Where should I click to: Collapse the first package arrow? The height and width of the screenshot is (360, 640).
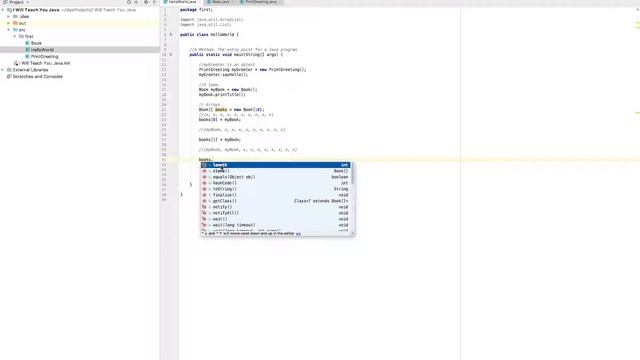(15, 36)
